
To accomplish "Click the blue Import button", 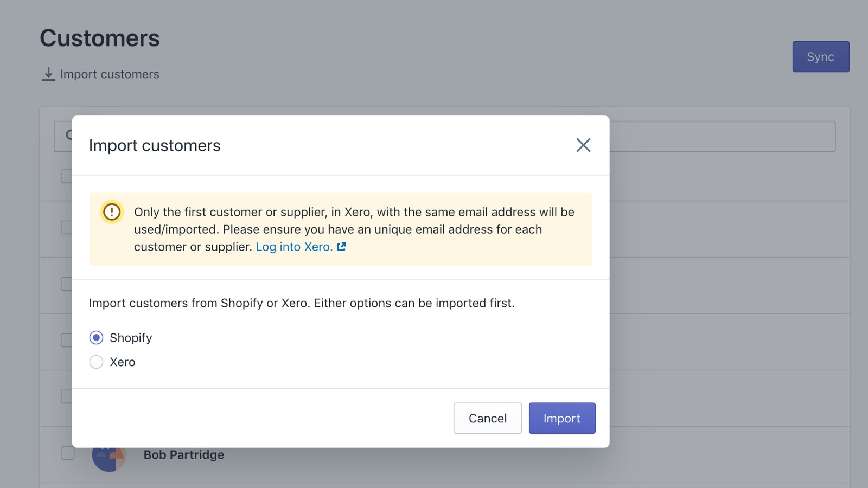I will (561, 418).
